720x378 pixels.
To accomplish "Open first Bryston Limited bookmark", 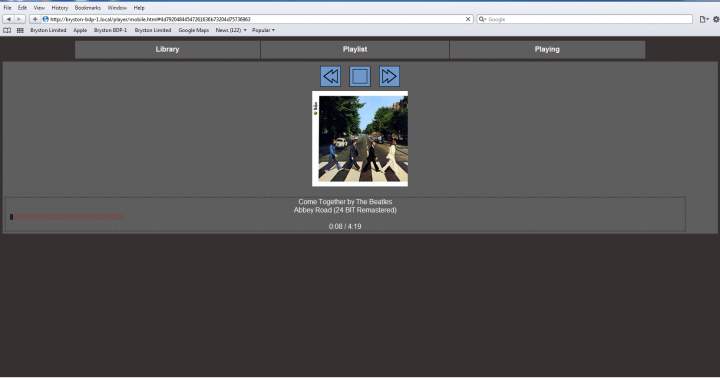I will [48, 30].
